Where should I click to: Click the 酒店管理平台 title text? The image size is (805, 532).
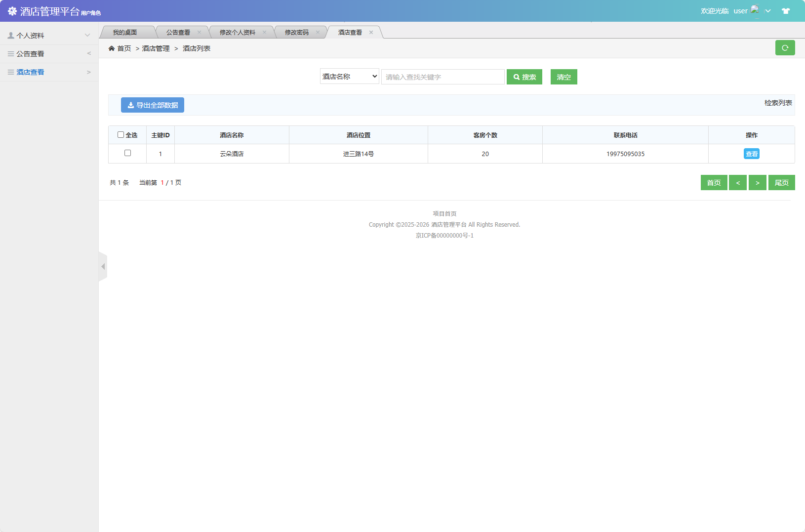[50, 11]
